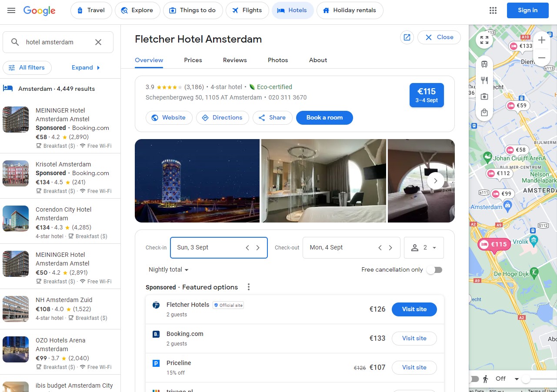Click Book a room button
Image resolution: width=557 pixels, height=392 pixels.
[324, 118]
